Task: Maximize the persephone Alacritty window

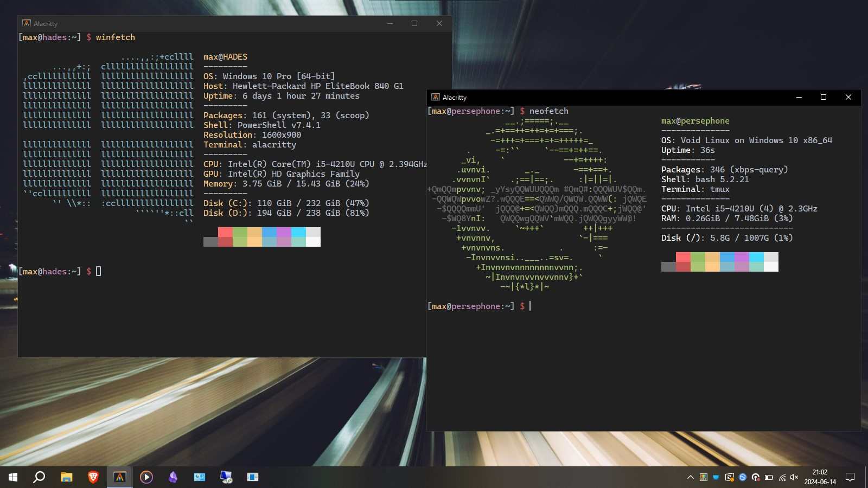Action: (824, 97)
